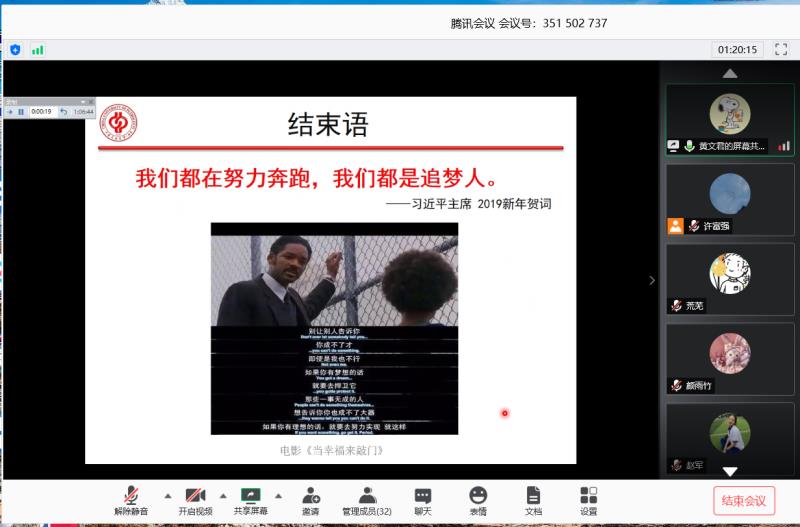Enter full screen mode via corner icon
This screenshot has height=527, width=800.
[780, 49]
